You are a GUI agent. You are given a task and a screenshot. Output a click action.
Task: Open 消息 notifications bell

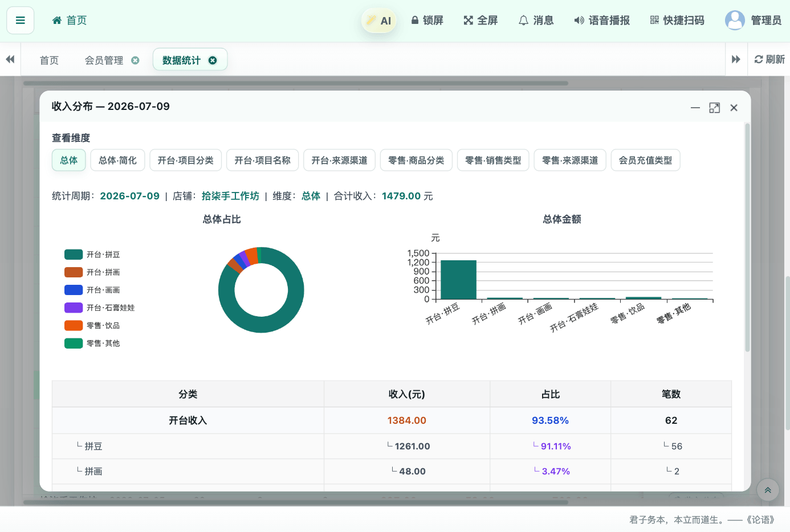point(536,21)
